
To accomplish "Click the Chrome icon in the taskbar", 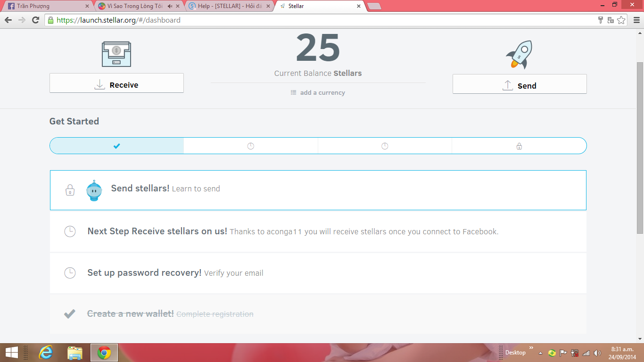I will click(x=104, y=353).
